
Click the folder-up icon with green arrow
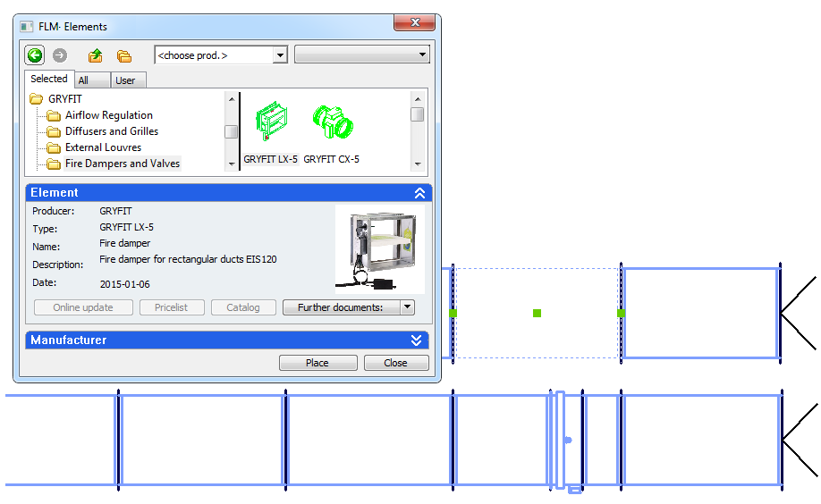[x=95, y=55]
